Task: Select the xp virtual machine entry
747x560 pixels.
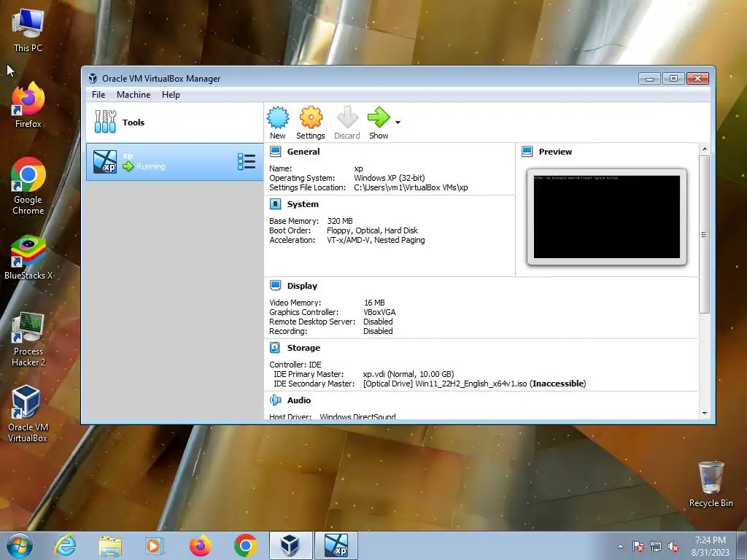Action: pos(175,162)
